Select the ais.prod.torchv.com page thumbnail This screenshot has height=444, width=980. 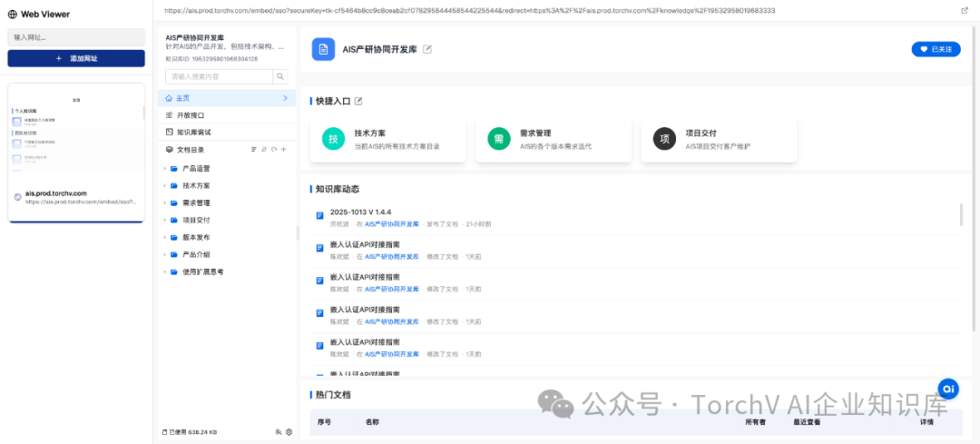point(76,153)
